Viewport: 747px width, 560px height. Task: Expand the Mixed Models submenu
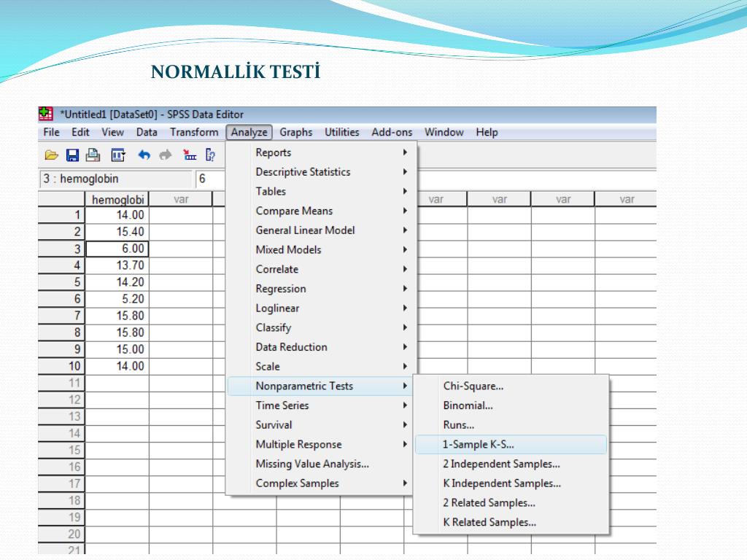(320, 250)
